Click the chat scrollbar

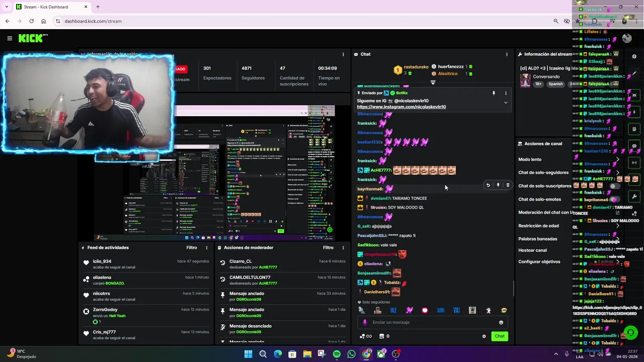tap(513, 289)
